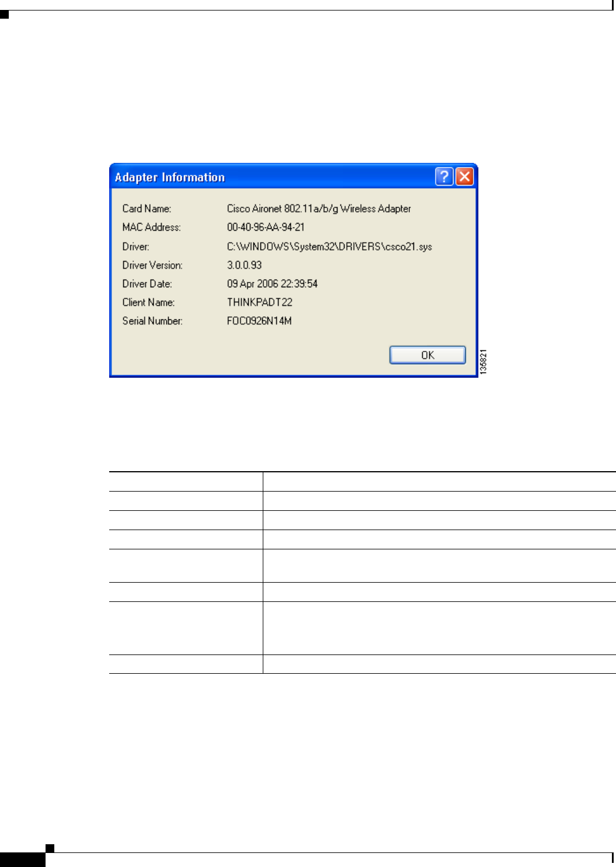Click the Serial Number label
The height and width of the screenshot is (867, 616).
click(152, 321)
